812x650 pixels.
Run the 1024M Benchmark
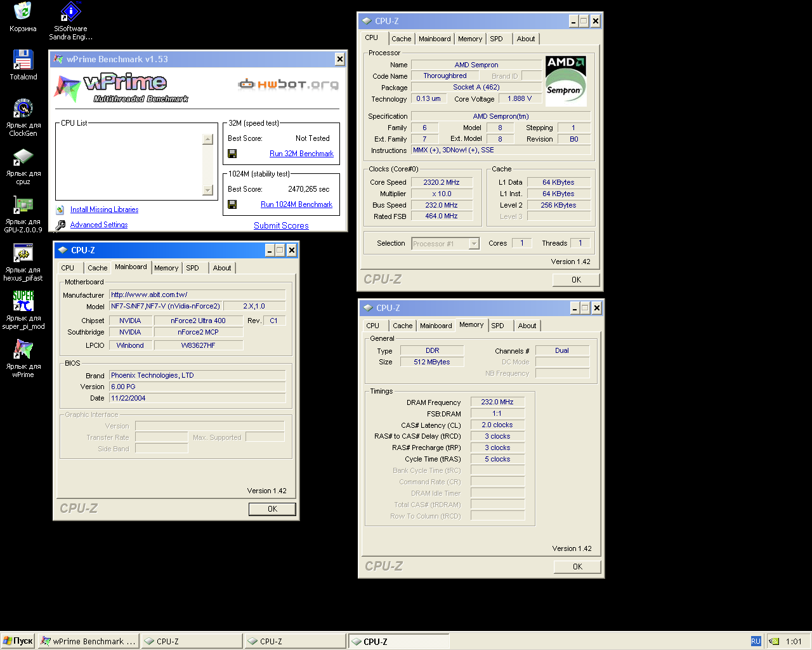(x=296, y=204)
